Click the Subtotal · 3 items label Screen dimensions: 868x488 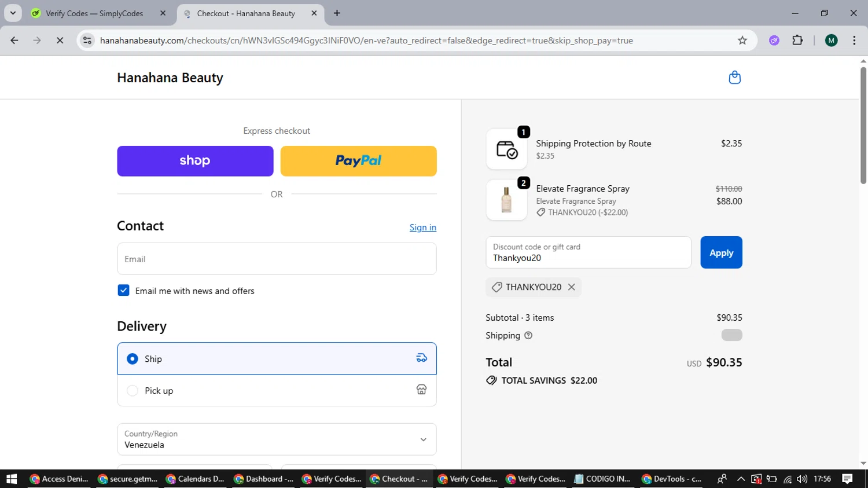coord(520,317)
